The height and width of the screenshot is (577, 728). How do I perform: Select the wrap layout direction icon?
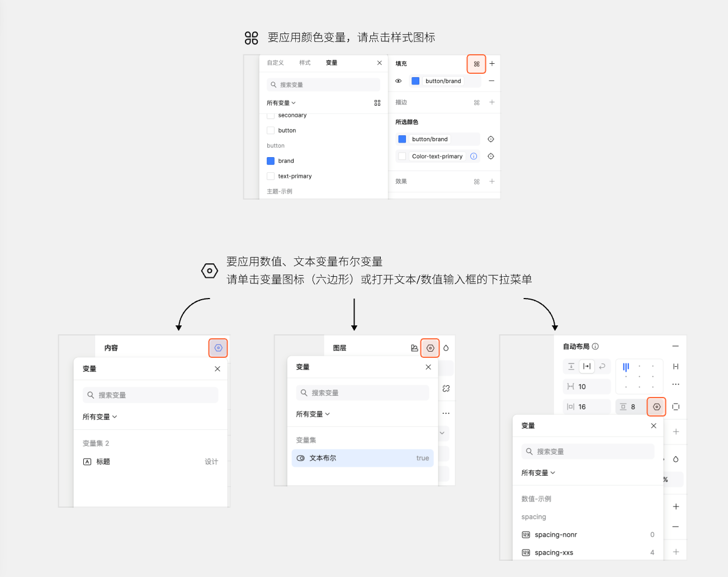tap(602, 367)
